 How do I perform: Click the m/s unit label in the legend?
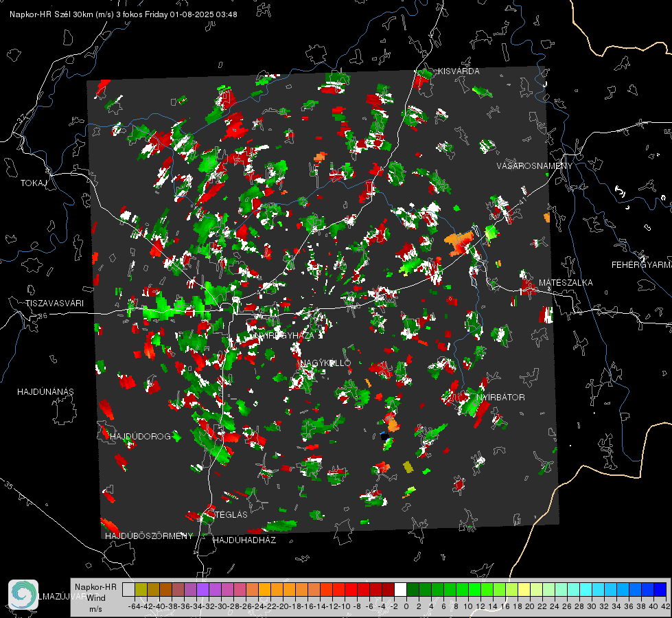tap(95, 609)
